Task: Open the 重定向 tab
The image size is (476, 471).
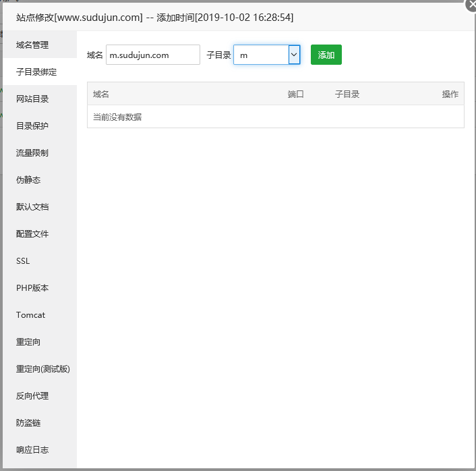Action: tap(28, 342)
